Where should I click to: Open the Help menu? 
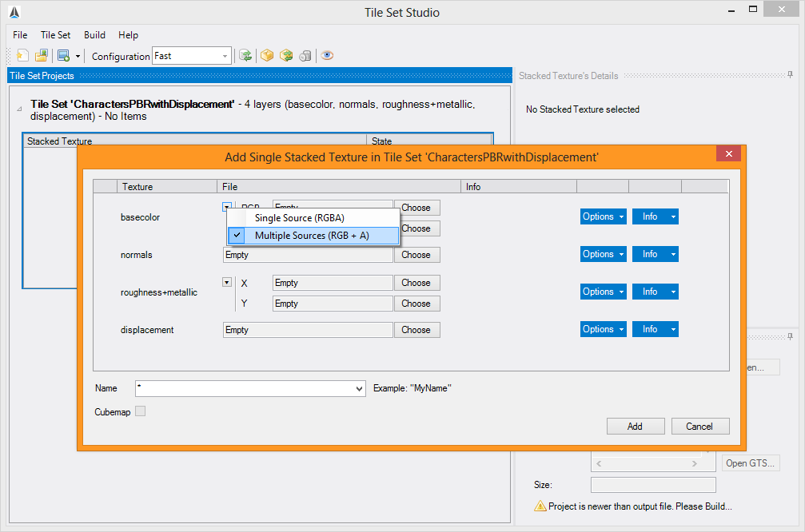(129, 35)
